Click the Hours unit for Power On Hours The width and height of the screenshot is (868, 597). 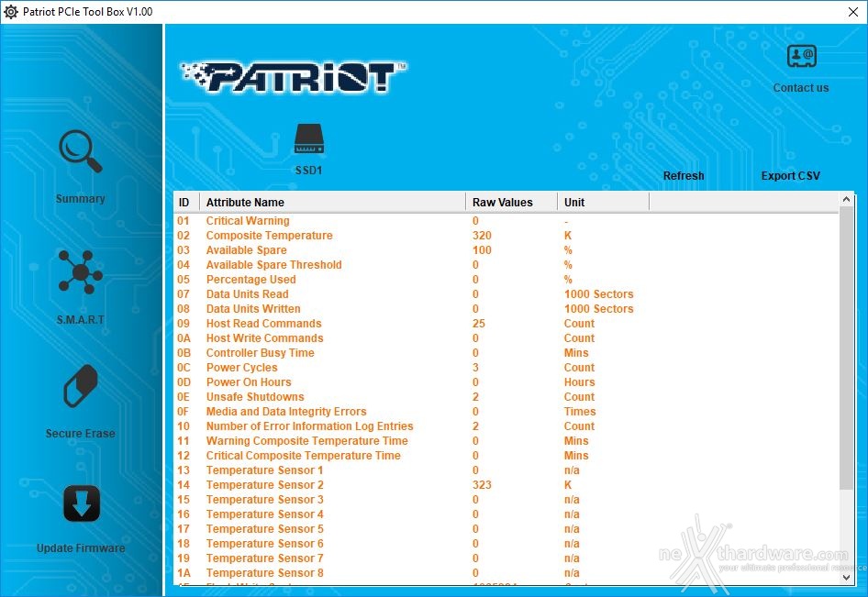click(x=579, y=381)
